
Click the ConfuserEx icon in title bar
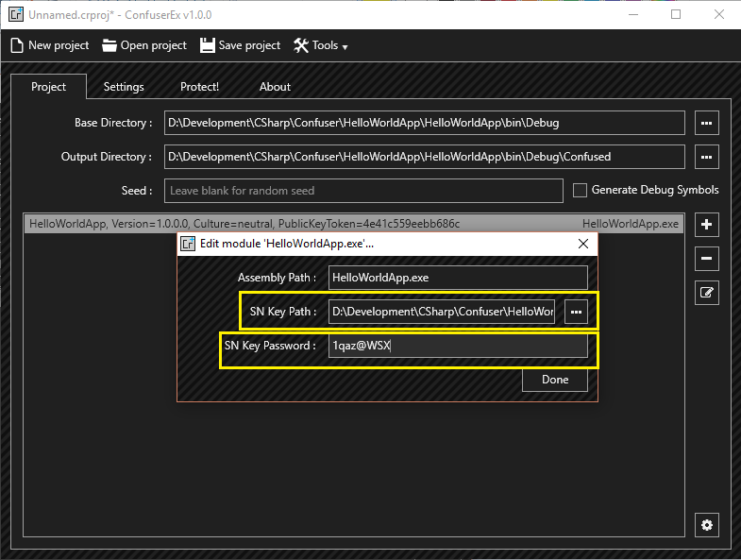[x=16, y=15]
